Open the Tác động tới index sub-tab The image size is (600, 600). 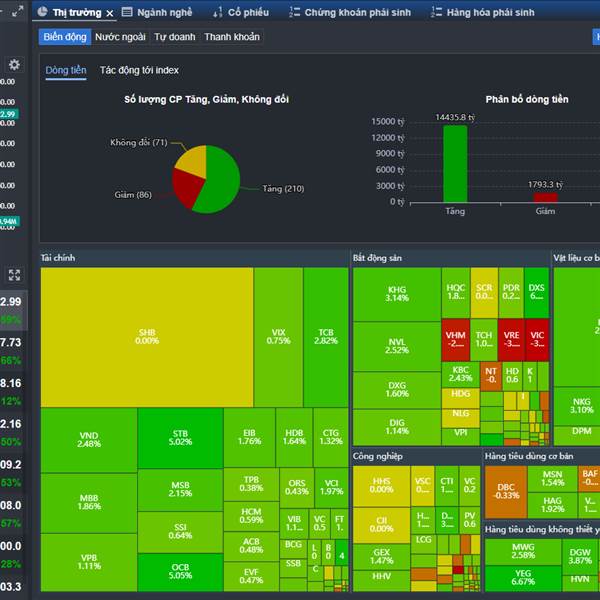coord(139,70)
